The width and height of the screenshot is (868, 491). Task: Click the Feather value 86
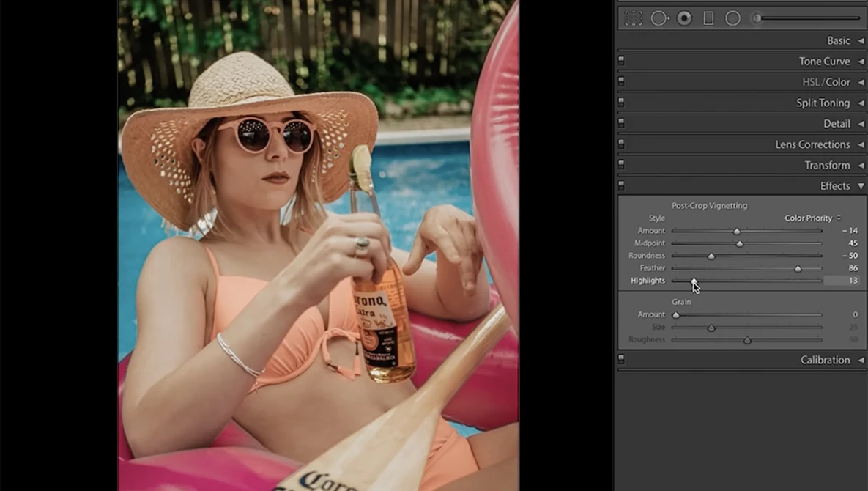853,268
